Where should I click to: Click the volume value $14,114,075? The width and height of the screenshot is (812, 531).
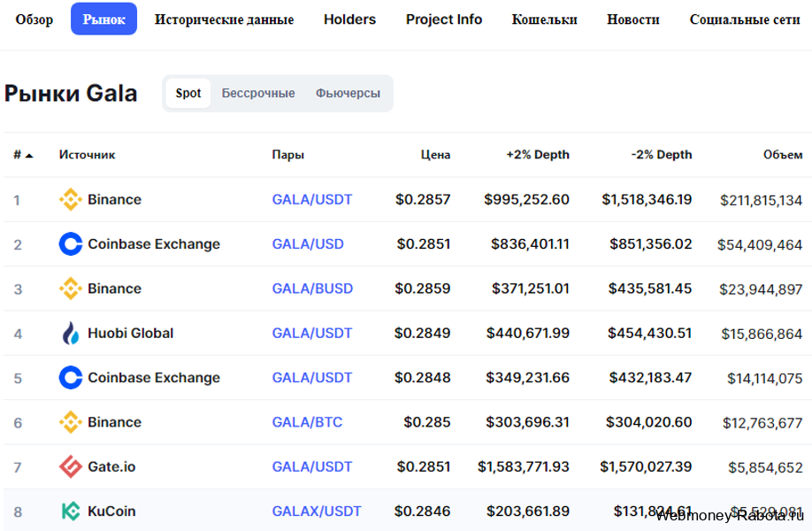765,379
